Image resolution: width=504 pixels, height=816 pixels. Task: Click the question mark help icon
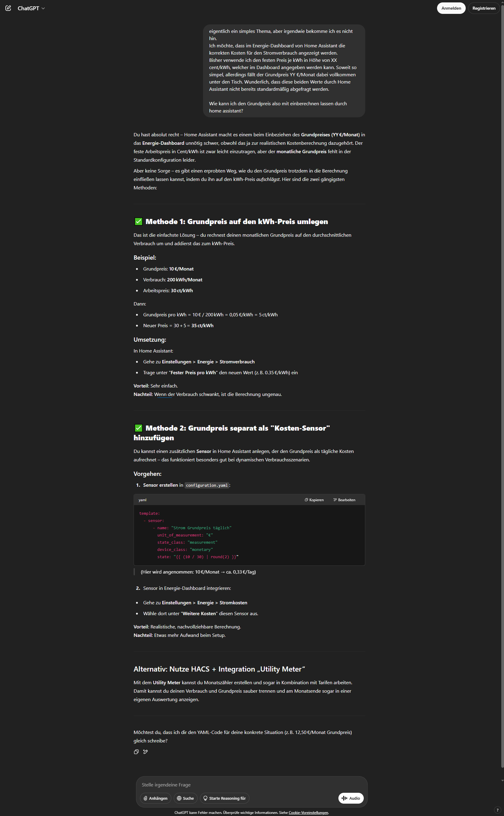tap(497, 810)
